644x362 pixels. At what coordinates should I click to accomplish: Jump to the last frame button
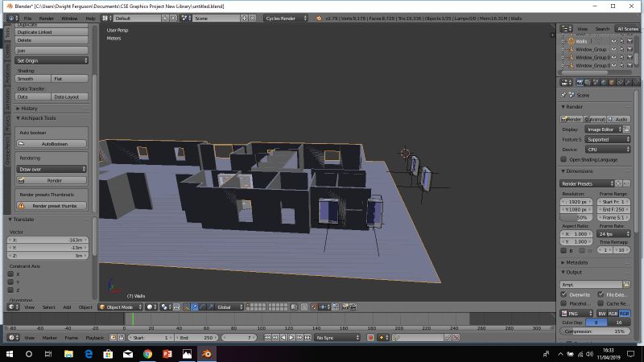click(x=308, y=337)
